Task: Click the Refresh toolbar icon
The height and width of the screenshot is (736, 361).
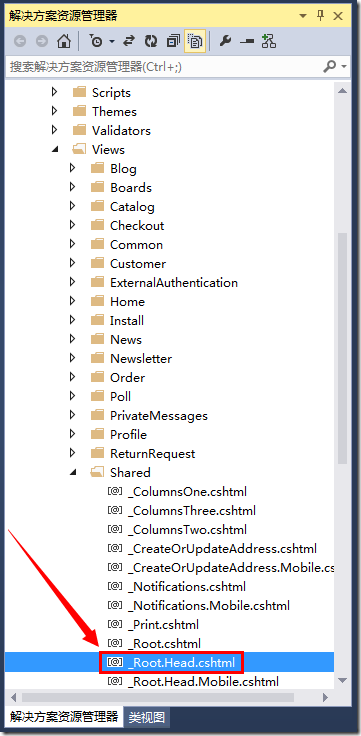Action: [x=151, y=41]
